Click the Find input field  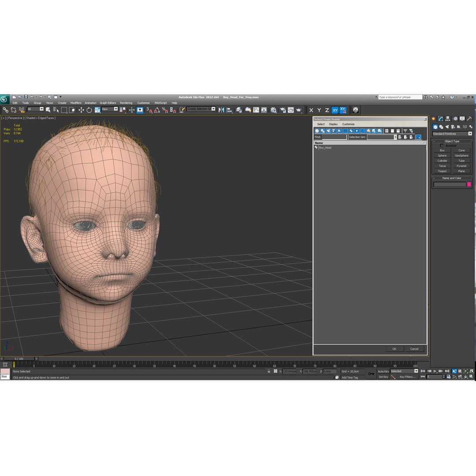point(334,137)
